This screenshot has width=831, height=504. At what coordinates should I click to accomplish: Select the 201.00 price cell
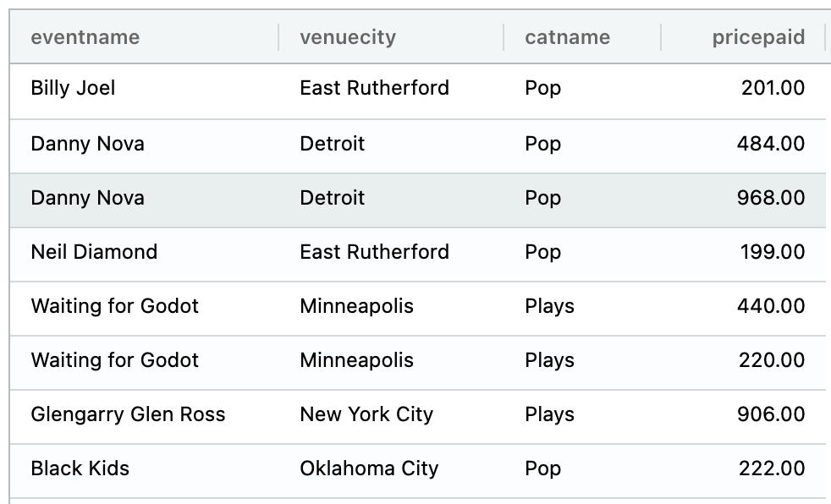click(x=773, y=88)
